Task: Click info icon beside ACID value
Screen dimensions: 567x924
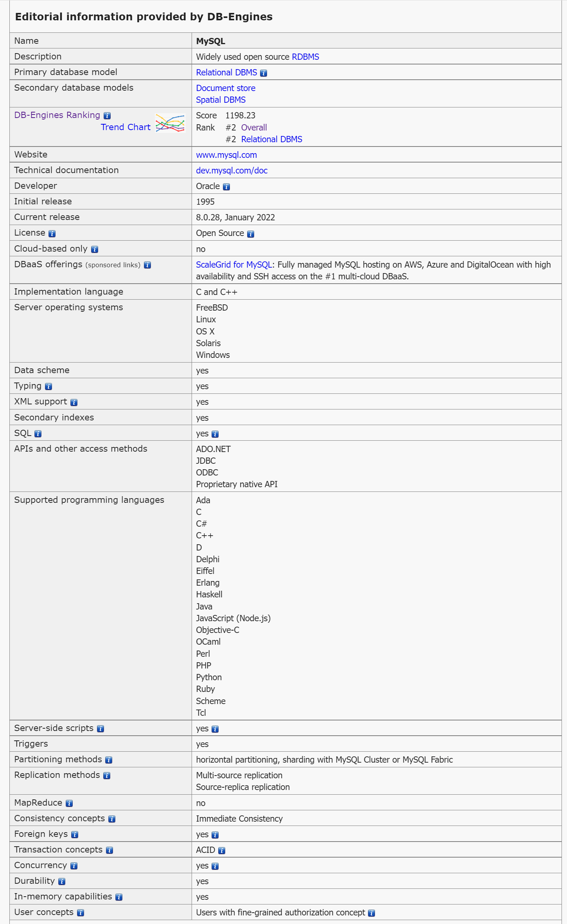Action: pyautogui.click(x=222, y=851)
